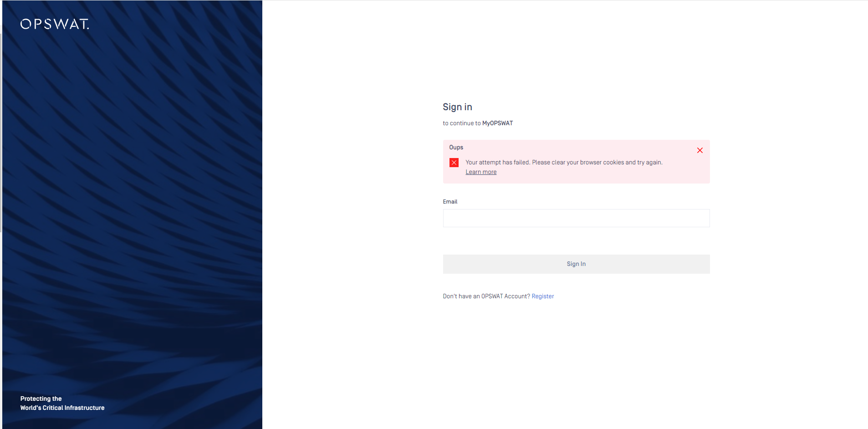The height and width of the screenshot is (429, 868).
Task: Open the Register link
Action: click(543, 296)
